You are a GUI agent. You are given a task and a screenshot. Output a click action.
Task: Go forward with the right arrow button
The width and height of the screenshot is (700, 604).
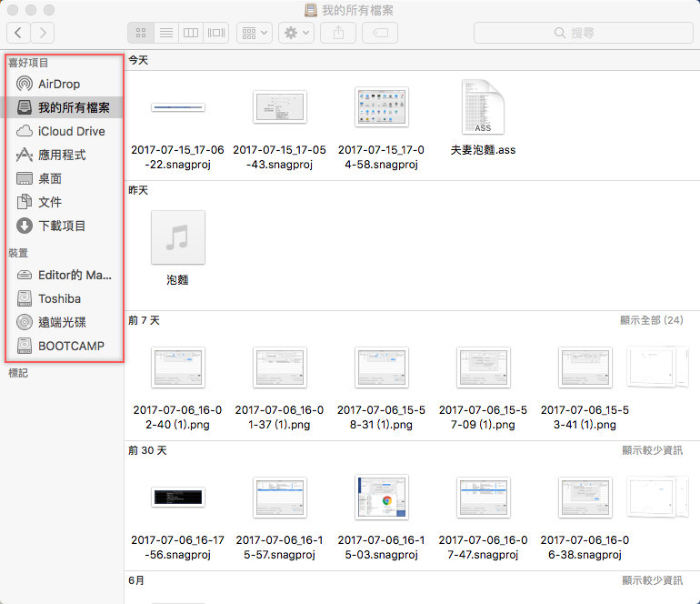tap(43, 33)
